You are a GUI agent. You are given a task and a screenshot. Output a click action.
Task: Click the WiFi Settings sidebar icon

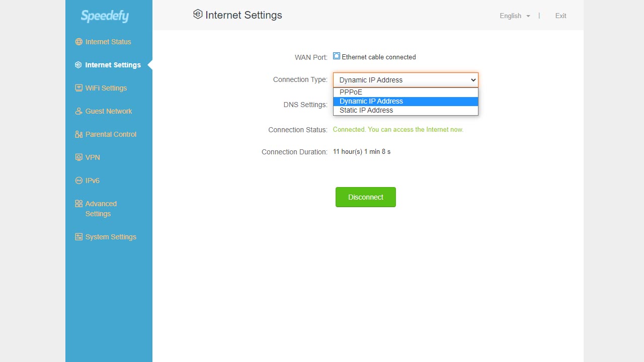pos(78,88)
